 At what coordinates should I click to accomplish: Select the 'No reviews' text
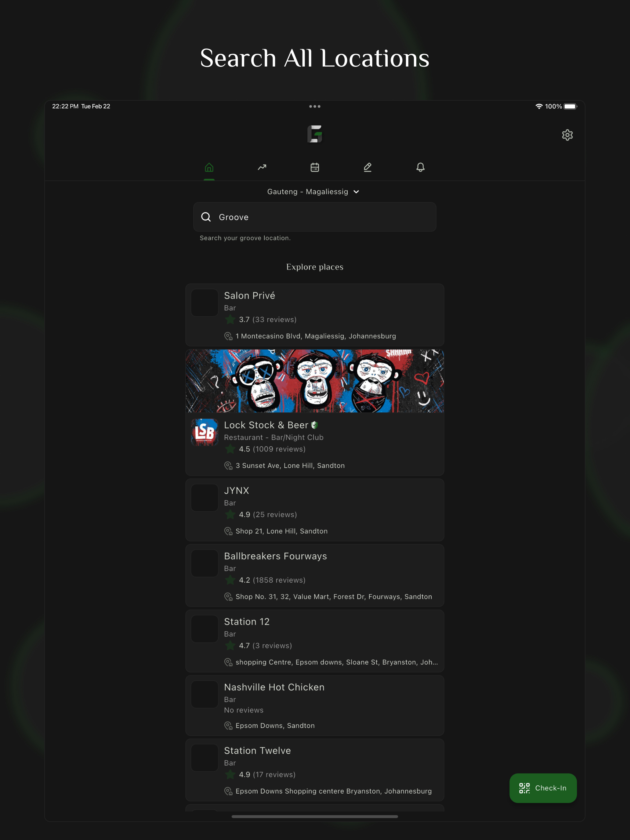click(x=243, y=710)
